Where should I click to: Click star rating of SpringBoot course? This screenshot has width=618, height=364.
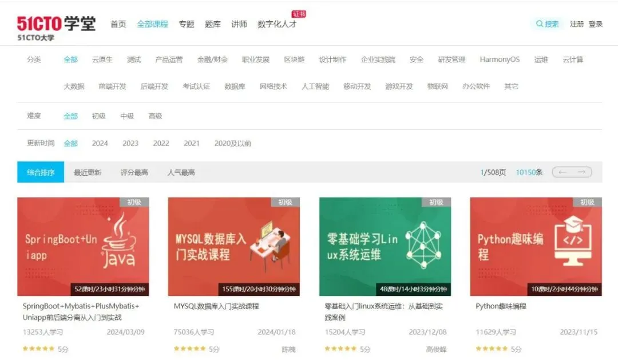(38, 349)
